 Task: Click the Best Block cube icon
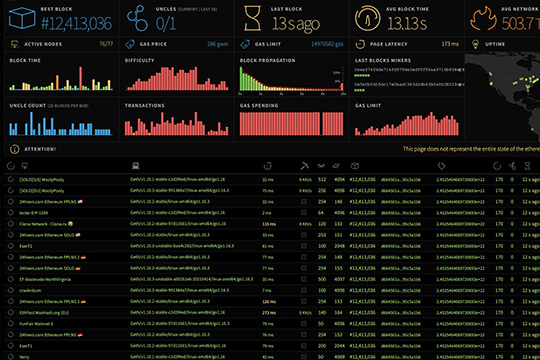click(x=22, y=18)
